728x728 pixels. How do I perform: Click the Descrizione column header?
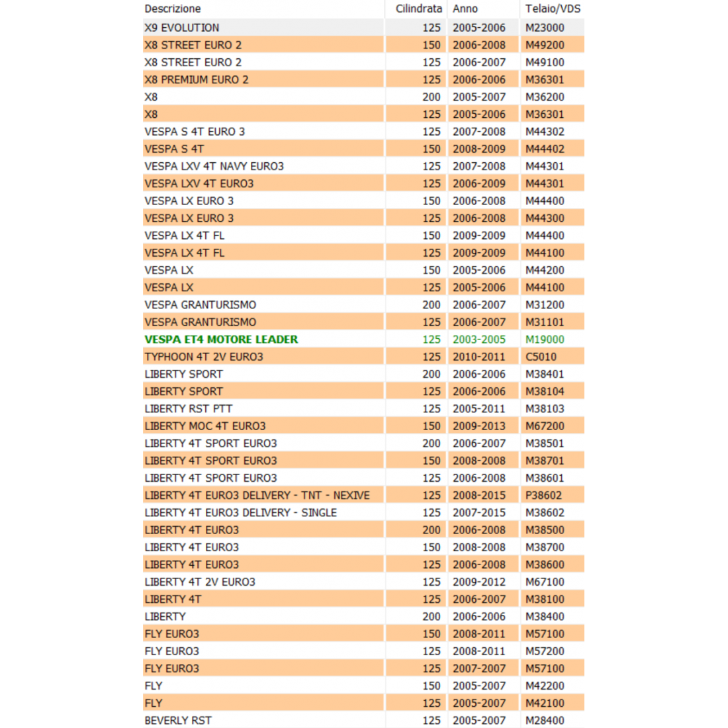[x=173, y=9]
